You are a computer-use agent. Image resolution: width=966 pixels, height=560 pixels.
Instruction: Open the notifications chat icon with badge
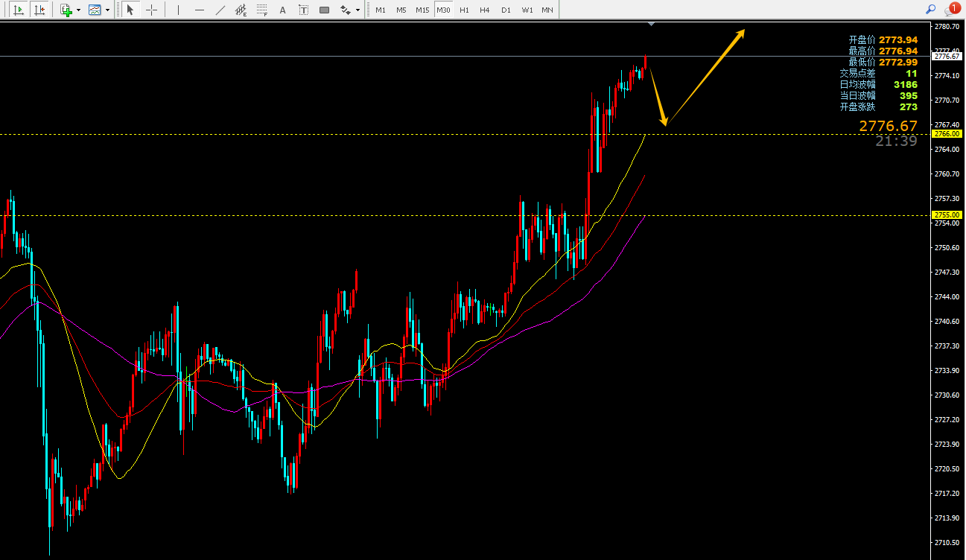[951, 10]
